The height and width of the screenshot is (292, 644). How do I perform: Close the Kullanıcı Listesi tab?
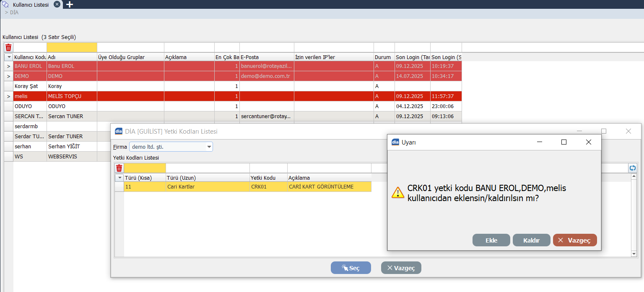pos(57,4)
